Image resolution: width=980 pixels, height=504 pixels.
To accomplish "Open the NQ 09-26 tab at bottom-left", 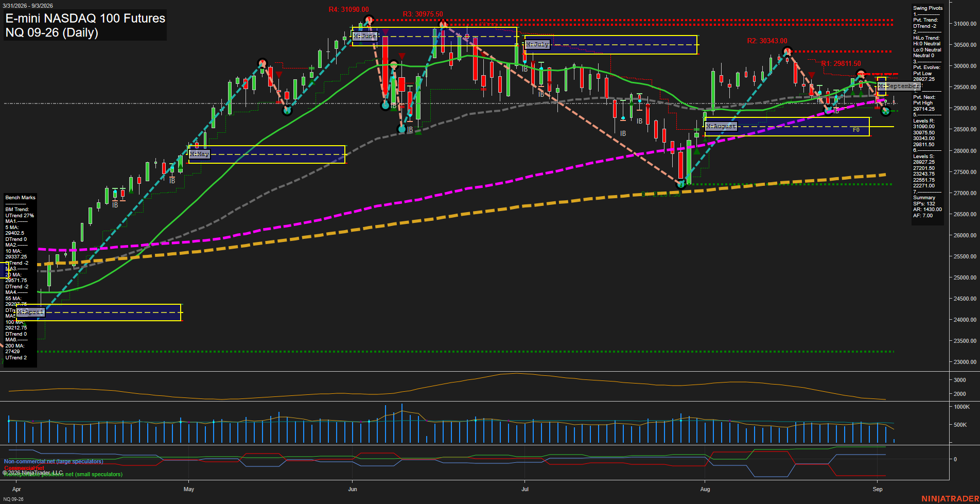I will (x=13, y=499).
